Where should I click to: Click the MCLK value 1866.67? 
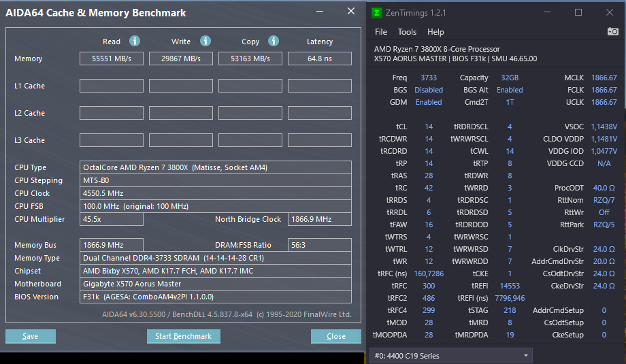point(604,78)
